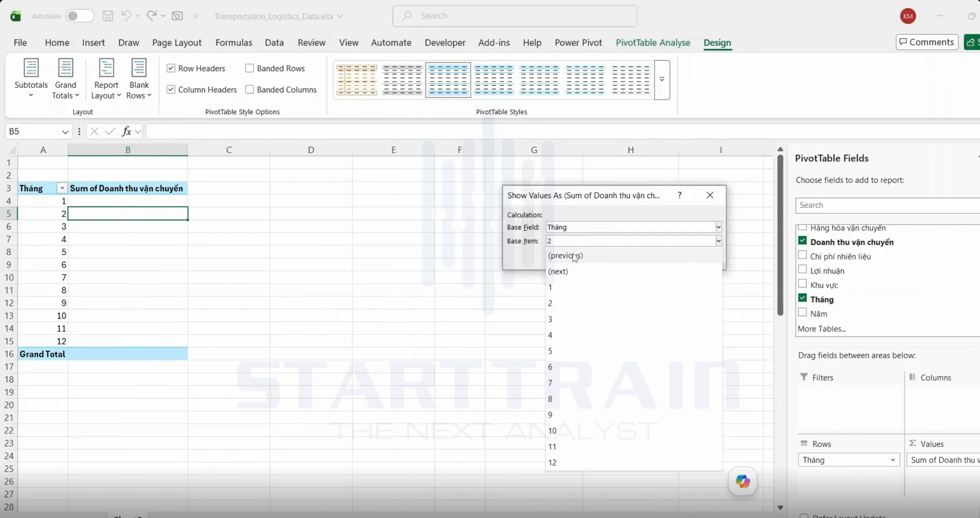Open the Subtotals layout menu
This screenshot has height=518, width=980.
pyautogui.click(x=31, y=79)
